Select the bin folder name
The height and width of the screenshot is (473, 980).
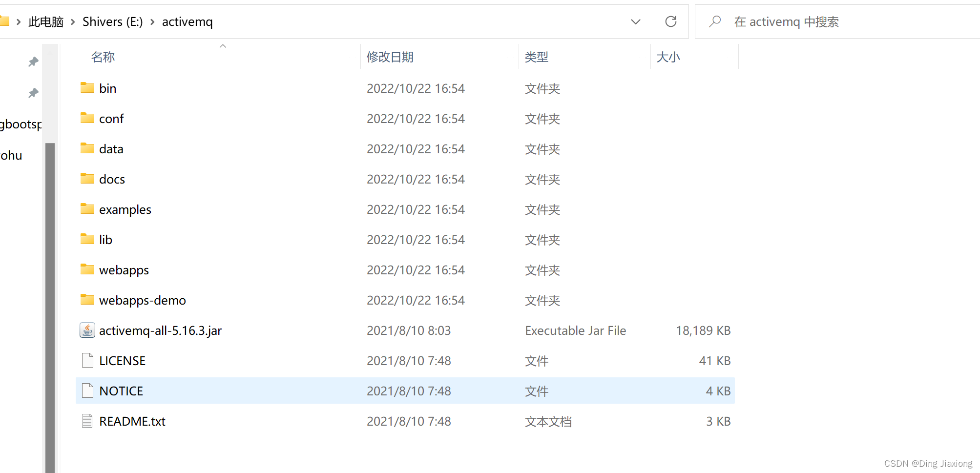point(108,88)
